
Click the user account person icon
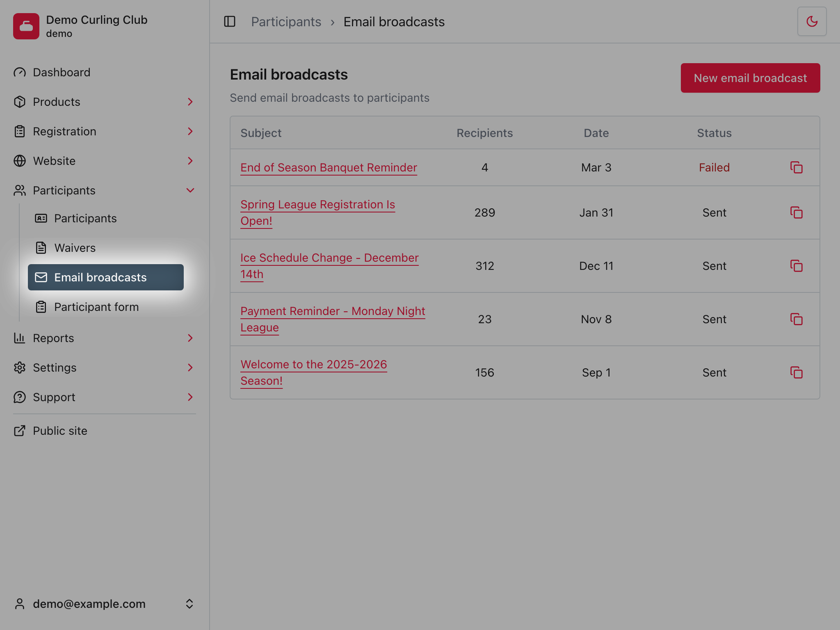pos(20,604)
